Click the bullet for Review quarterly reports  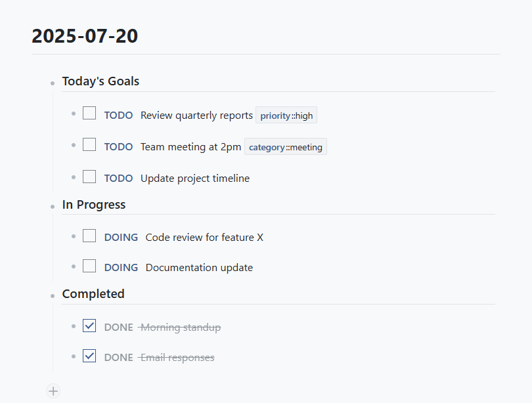click(73, 114)
